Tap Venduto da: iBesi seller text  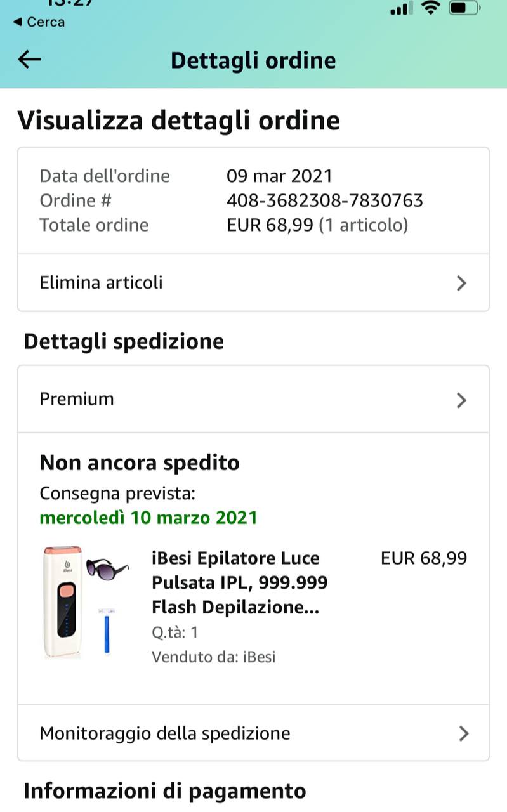click(213, 657)
